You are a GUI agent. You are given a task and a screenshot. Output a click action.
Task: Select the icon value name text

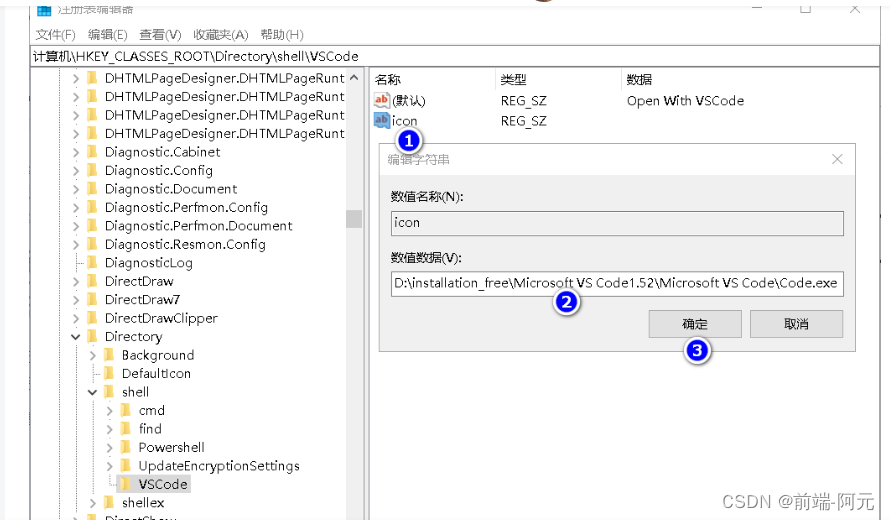[x=404, y=121]
